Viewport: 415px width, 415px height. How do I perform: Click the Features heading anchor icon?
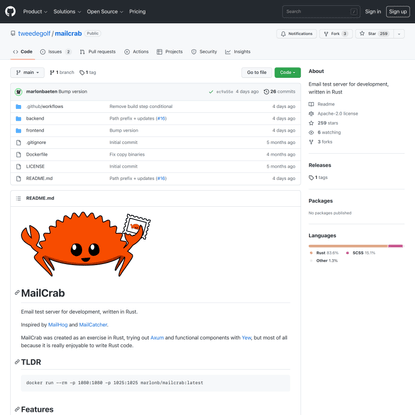17,409
